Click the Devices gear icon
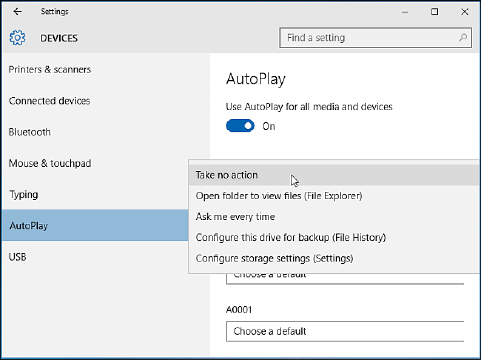481x360 pixels. pyautogui.click(x=17, y=38)
